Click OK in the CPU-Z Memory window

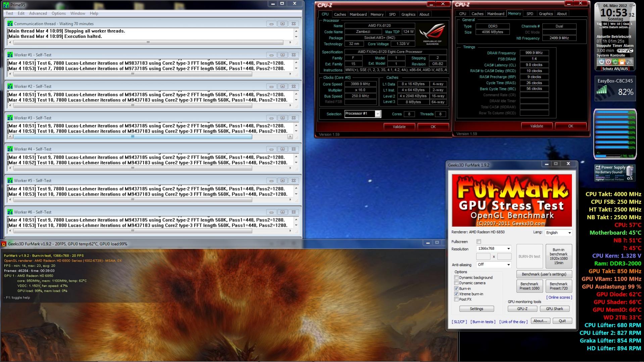(571, 126)
